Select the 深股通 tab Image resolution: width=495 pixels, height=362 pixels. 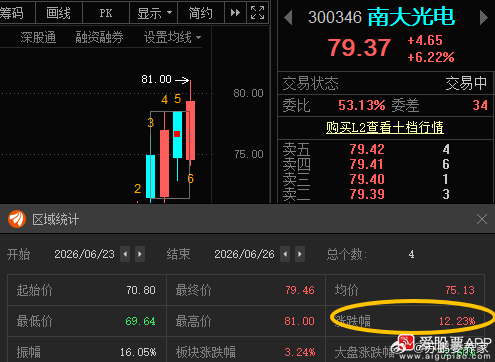[38, 37]
